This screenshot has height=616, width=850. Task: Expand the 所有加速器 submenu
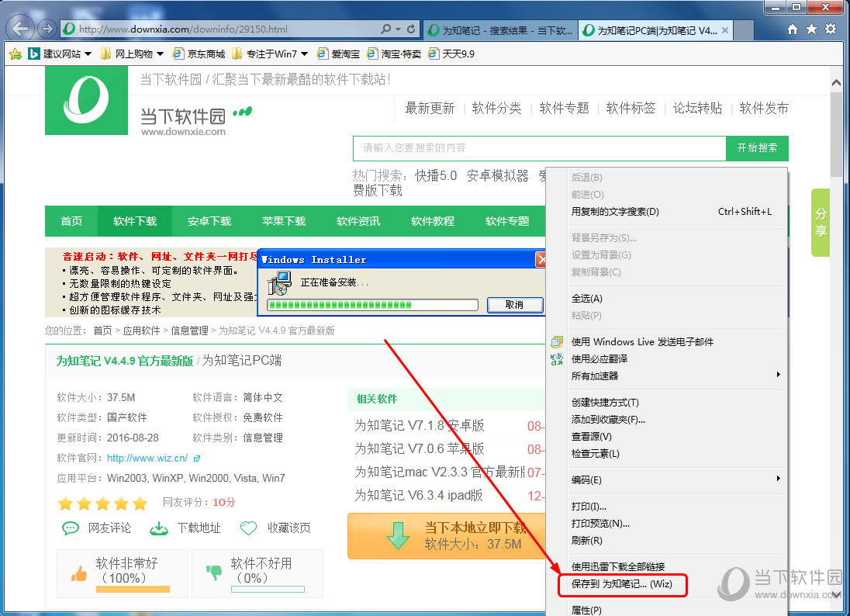[x=676, y=375]
